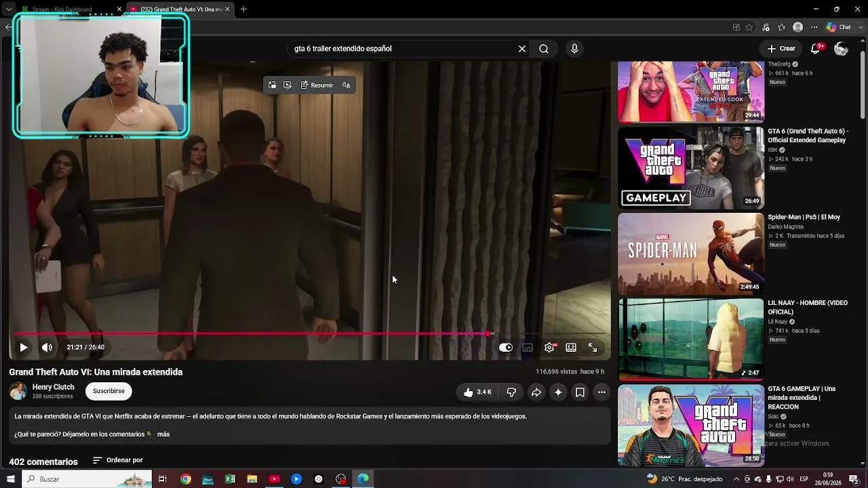868x488 pixels.
Task: Click the Resumir button over the video
Action: pyautogui.click(x=317, y=85)
